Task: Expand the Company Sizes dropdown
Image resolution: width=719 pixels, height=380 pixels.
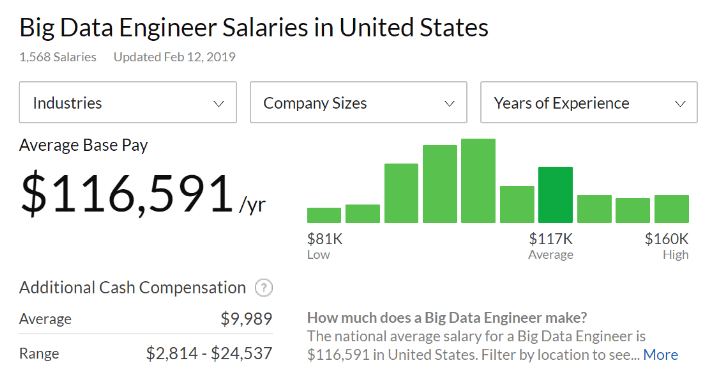Action: 359,102
